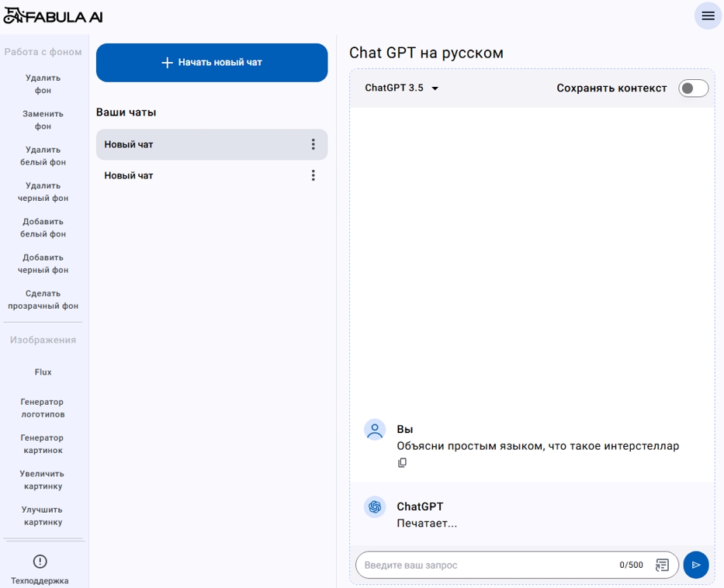Open Генератор логотипов in sidebar

pos(43,408)
